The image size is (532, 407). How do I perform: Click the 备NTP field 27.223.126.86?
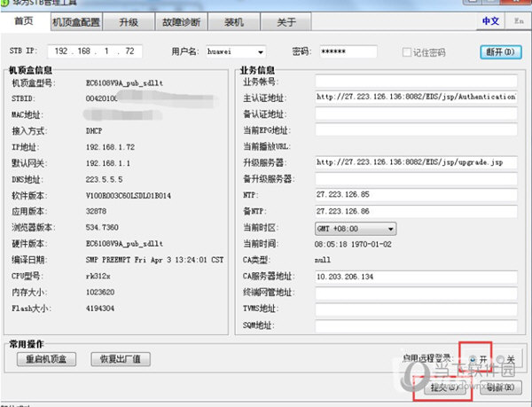(x=416, y=211)
